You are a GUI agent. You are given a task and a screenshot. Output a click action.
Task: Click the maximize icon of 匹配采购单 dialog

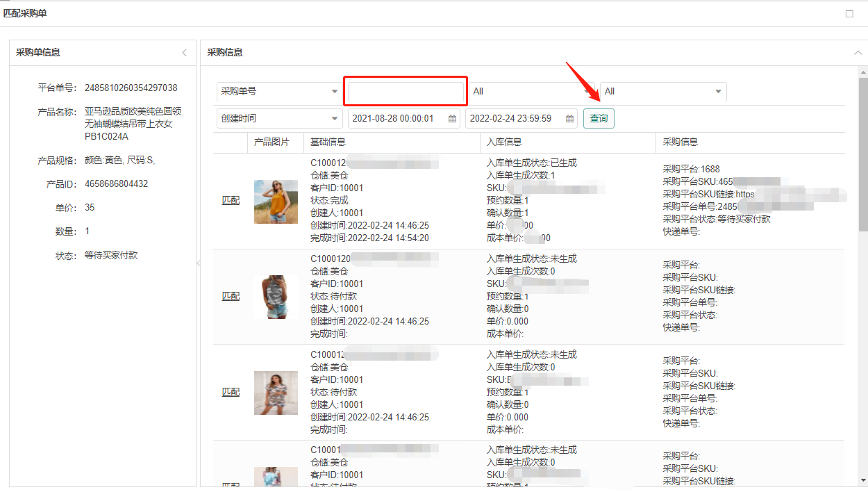849,14
